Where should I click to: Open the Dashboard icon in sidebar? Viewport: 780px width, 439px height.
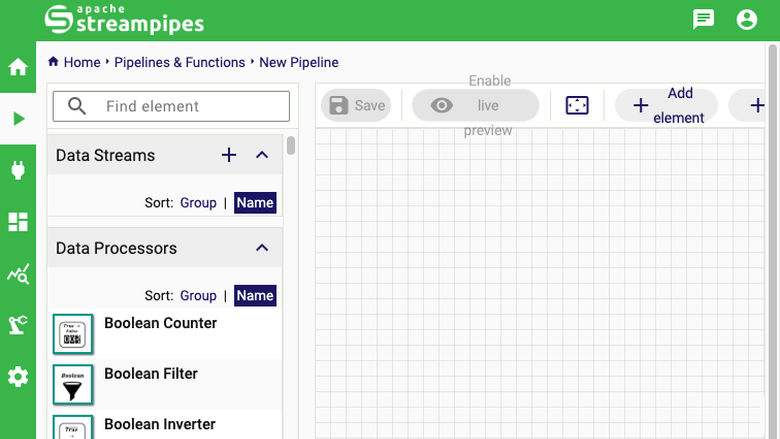click(x=18, y=222)
